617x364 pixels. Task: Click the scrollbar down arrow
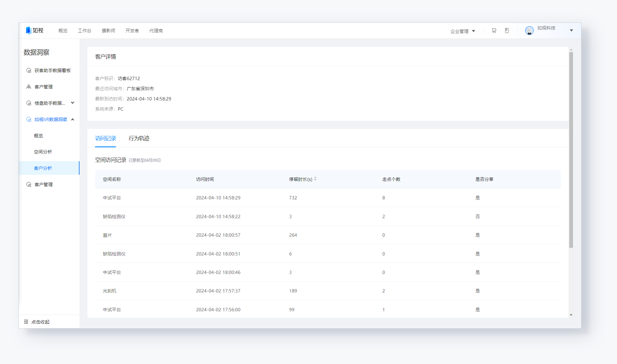pyautogui.click(x=571, y=315)
